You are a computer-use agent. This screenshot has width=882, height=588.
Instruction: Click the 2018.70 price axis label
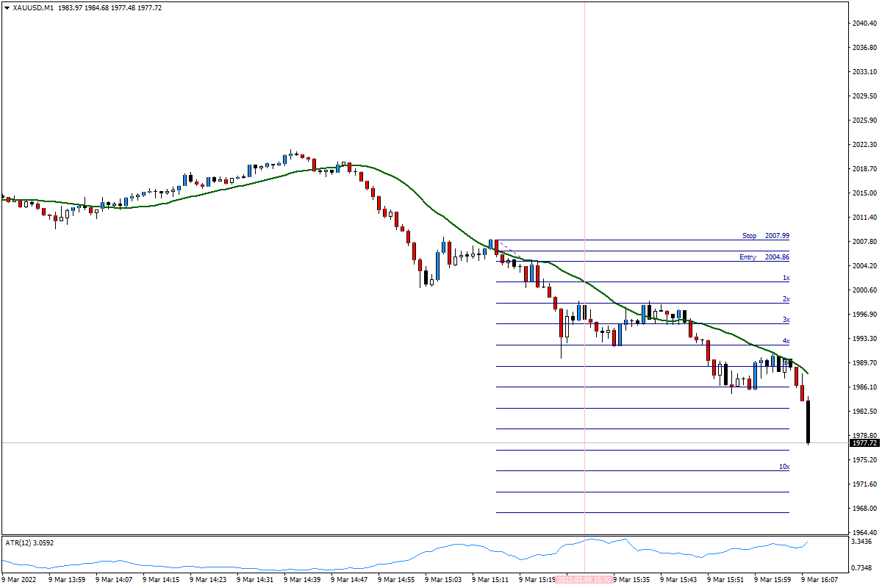pos(865,169)
